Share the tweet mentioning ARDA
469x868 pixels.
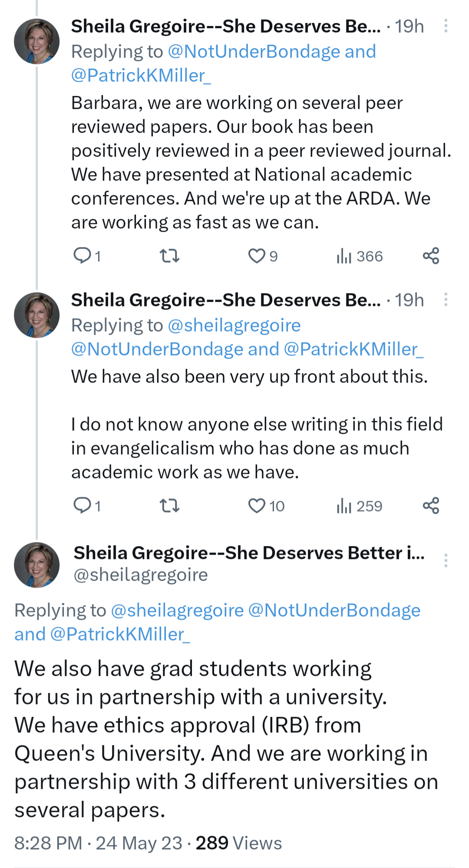431,256
